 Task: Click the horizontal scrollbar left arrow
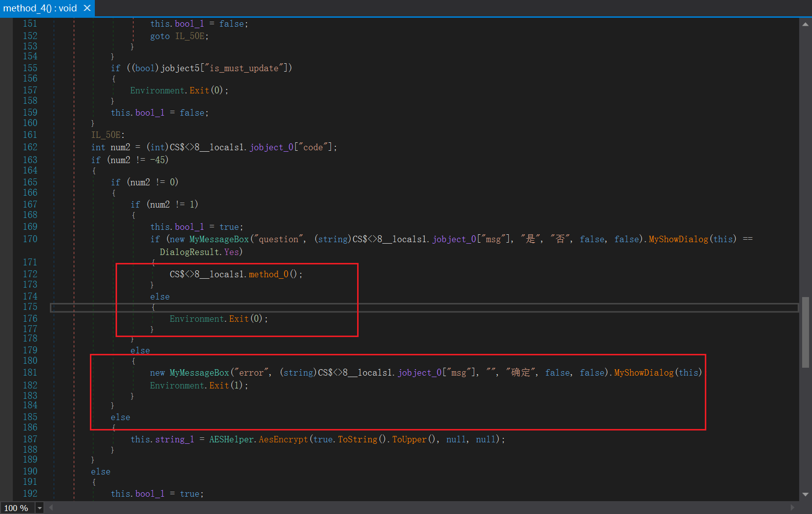click(x=51, y=508)
